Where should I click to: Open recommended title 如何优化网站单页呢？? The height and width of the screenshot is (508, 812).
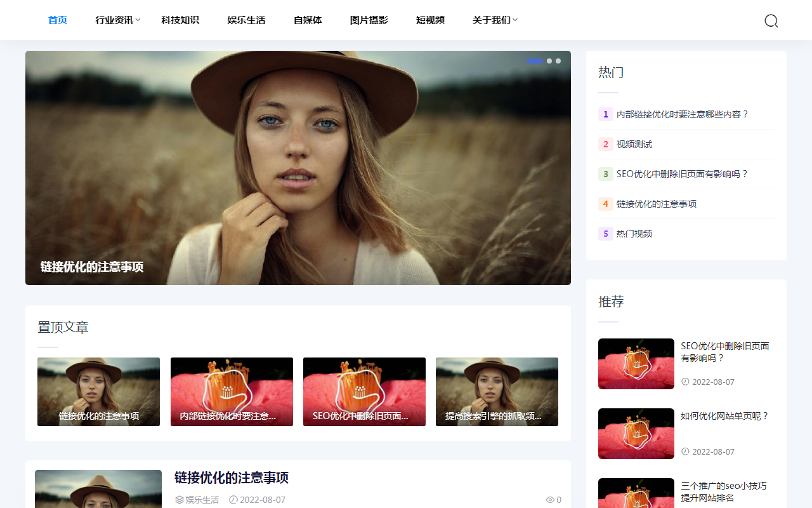(x=725, y=416)
